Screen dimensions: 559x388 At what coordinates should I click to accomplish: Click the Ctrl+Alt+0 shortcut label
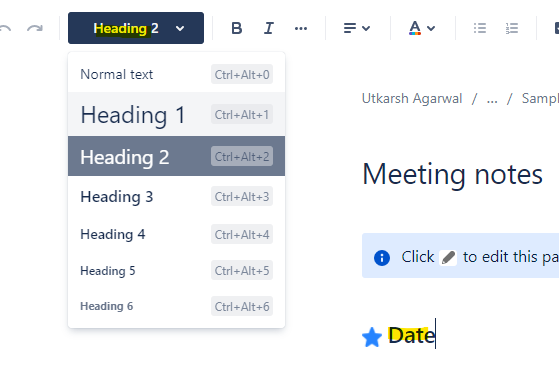pyautogui.click(x=242, y=75)
